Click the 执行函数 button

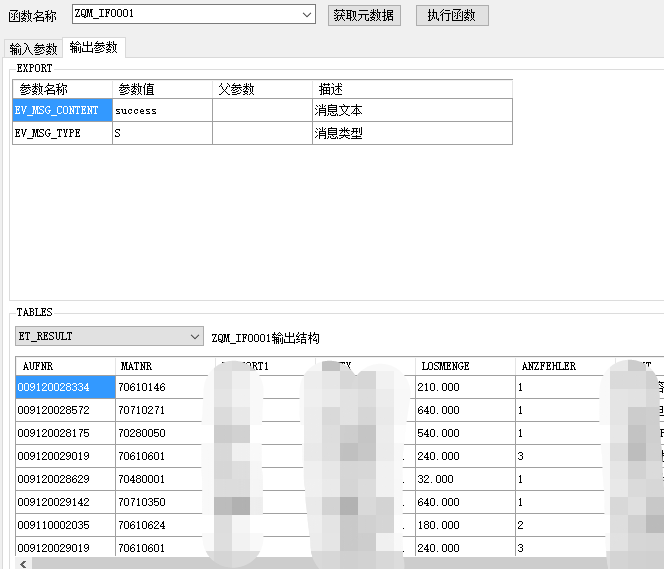(452, 16)
